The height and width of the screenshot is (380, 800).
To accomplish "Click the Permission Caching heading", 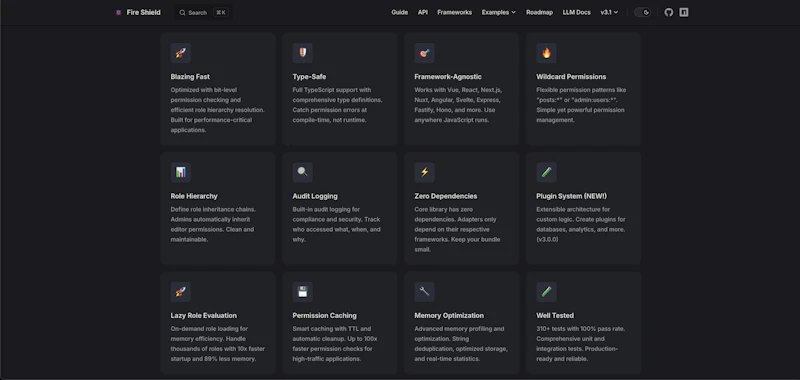I will click(x=324, y=315).
